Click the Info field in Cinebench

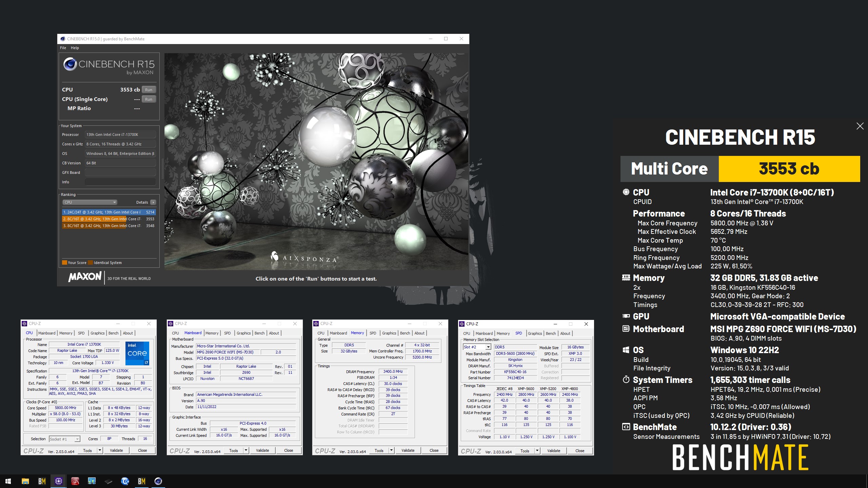click(x=120, y=182)
